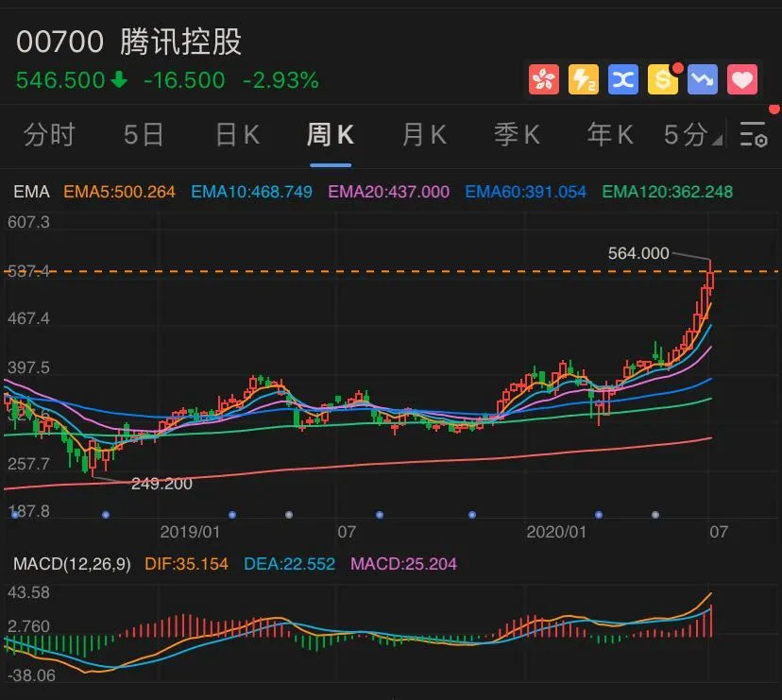782x700 pixels.
Task: Select the blue X trading icon
Action: pyautogui.click(x=623, y=79)
